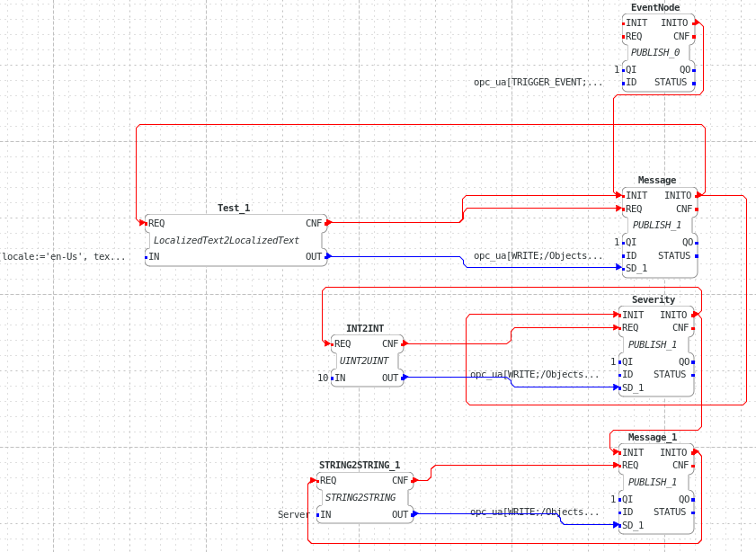Select the Test_1 block title
This screenshot has width=756, height=552.
[x=234, y=208]
